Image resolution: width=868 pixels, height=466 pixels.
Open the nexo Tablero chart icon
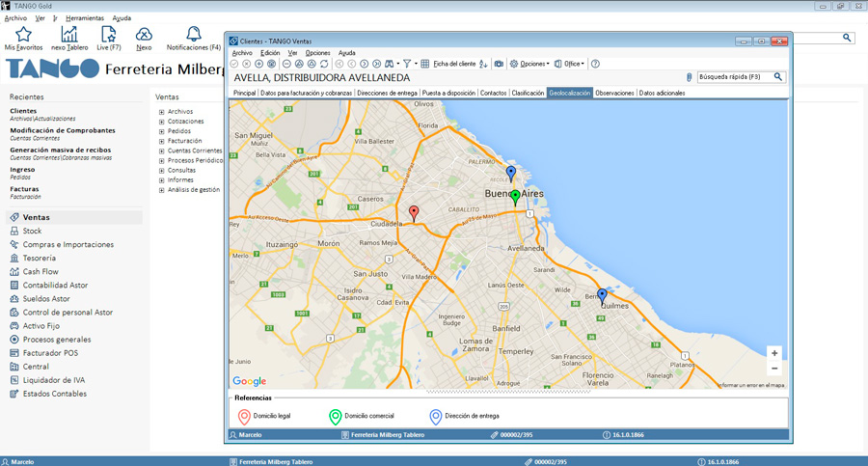(69, 35)
